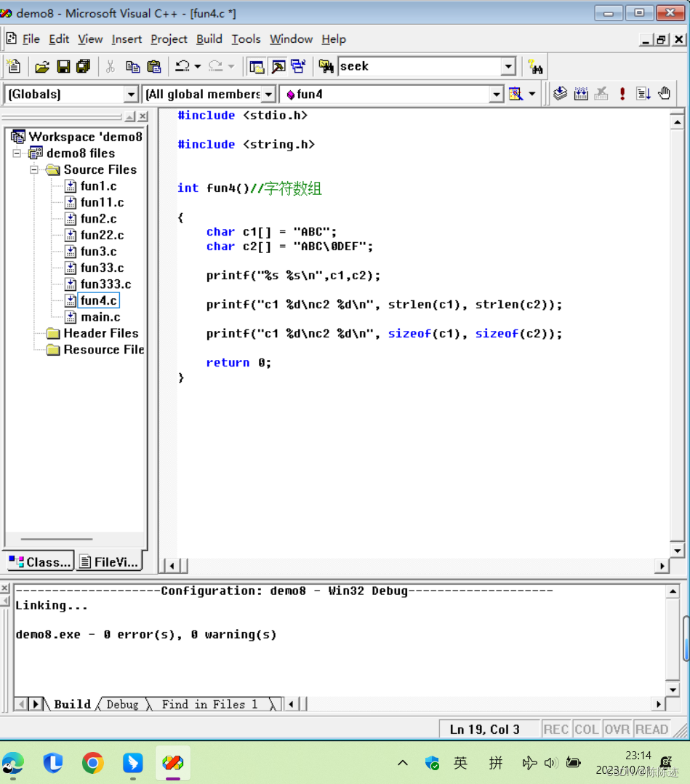Image resolution: width=690 pixels, height=784 pixels.
Task: Click the Undo arrow icon
Action: [182, 66]
